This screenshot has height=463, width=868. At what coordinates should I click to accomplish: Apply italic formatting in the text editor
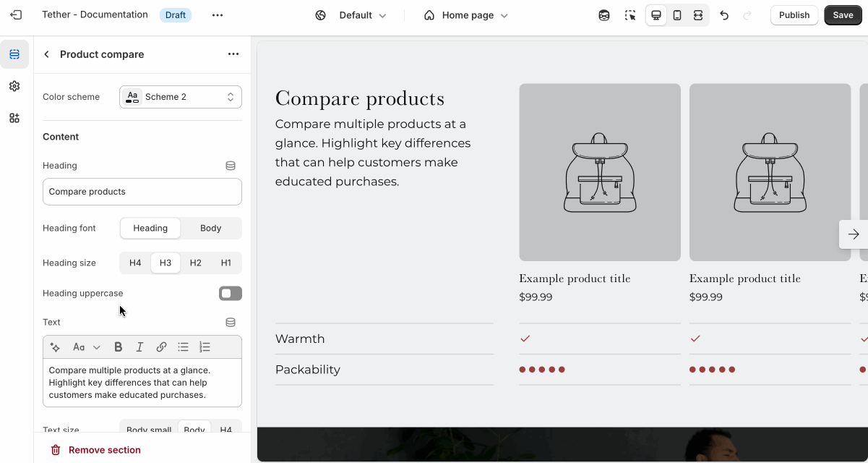pos(139,347)
